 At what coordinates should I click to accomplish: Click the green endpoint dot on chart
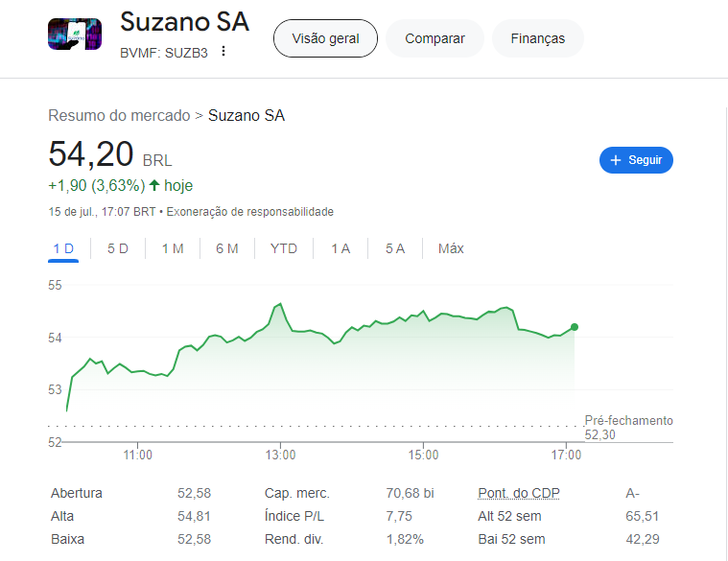tap(574, 327)
